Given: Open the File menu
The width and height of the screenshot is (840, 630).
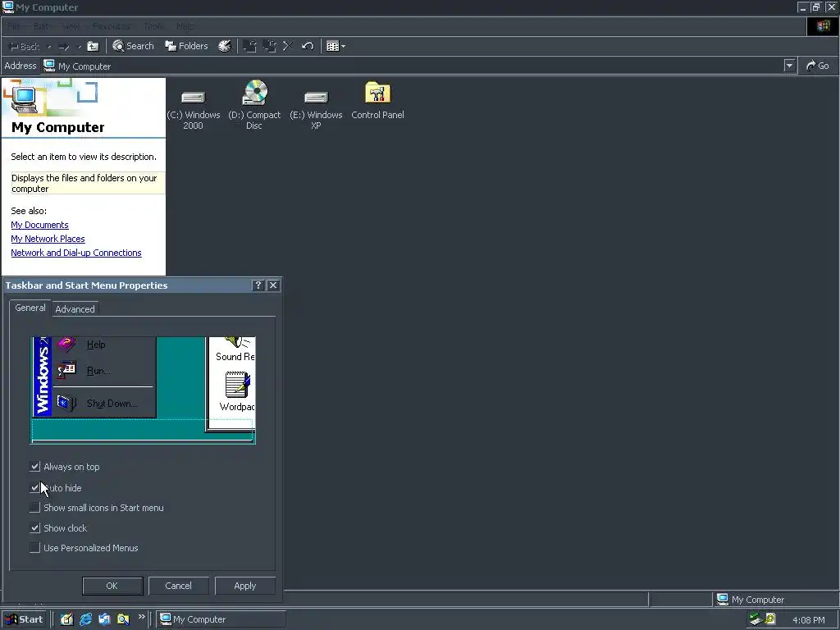Looking at the screenshot, I should click(14, 26).
